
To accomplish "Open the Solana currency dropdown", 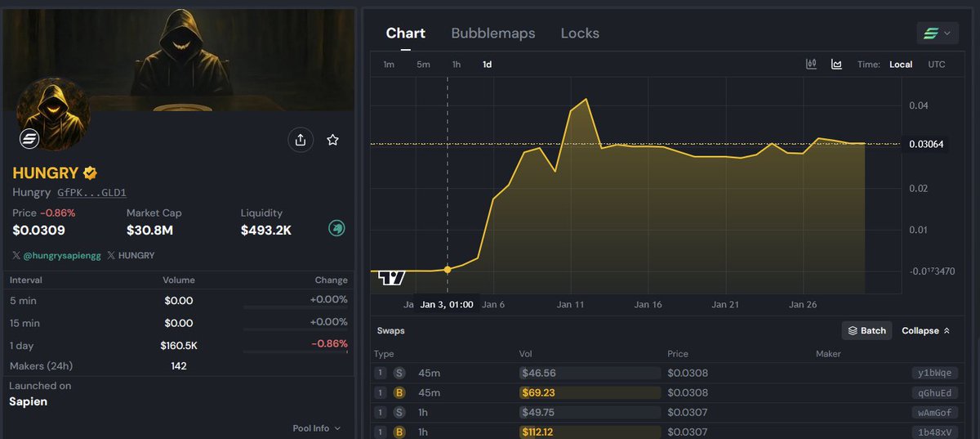I will click(937, 33).
